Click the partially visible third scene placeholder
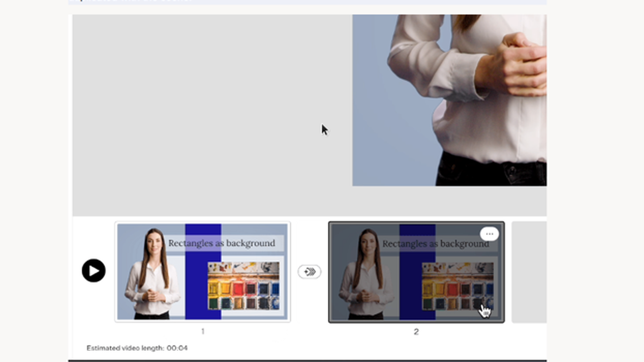This screenshot has height=362, width=644. pyautogui.click(x=529, y=272)
